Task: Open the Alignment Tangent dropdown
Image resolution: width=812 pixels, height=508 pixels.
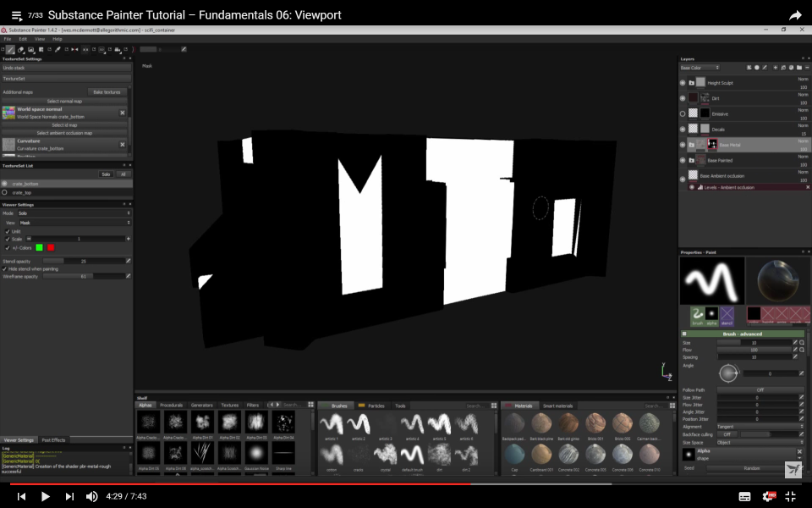Action: point(760,427)
